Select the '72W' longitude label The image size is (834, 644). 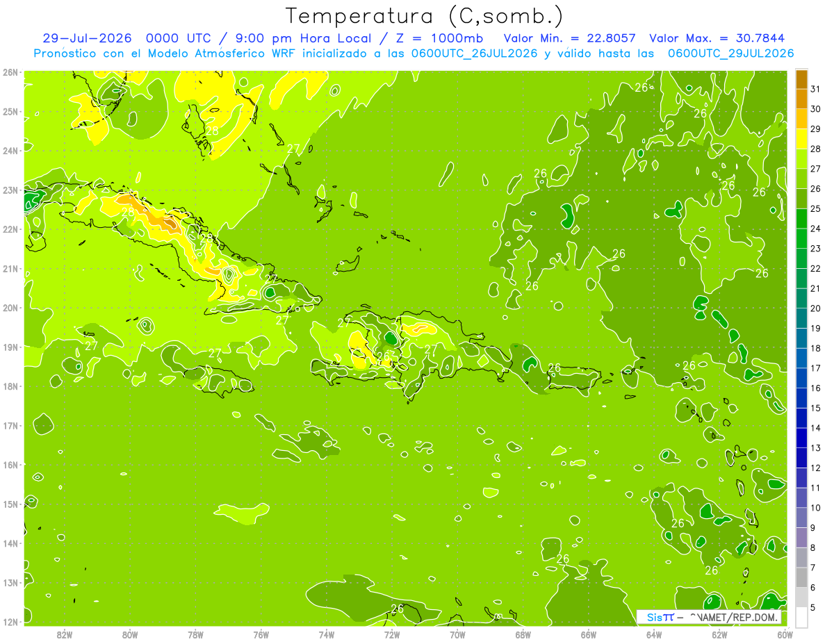(391, 634)
